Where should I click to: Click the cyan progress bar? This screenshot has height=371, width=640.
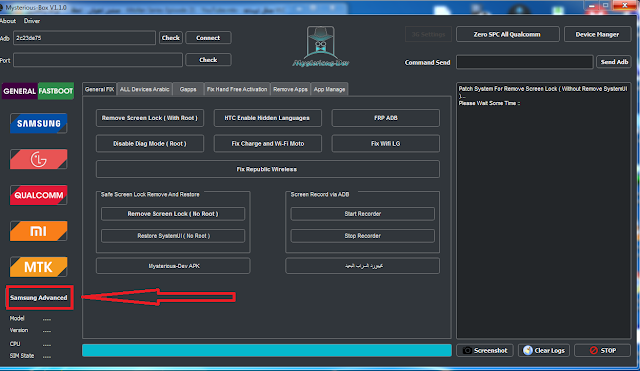point(267,350)
